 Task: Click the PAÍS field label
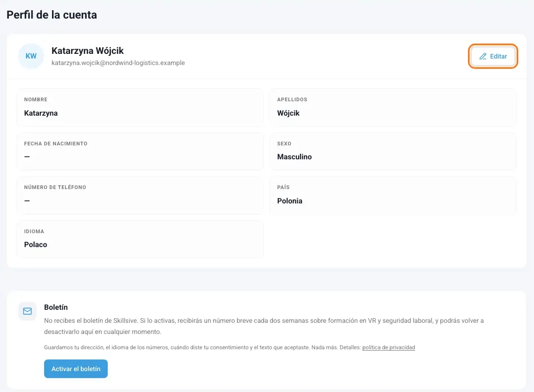click(283, 187)
